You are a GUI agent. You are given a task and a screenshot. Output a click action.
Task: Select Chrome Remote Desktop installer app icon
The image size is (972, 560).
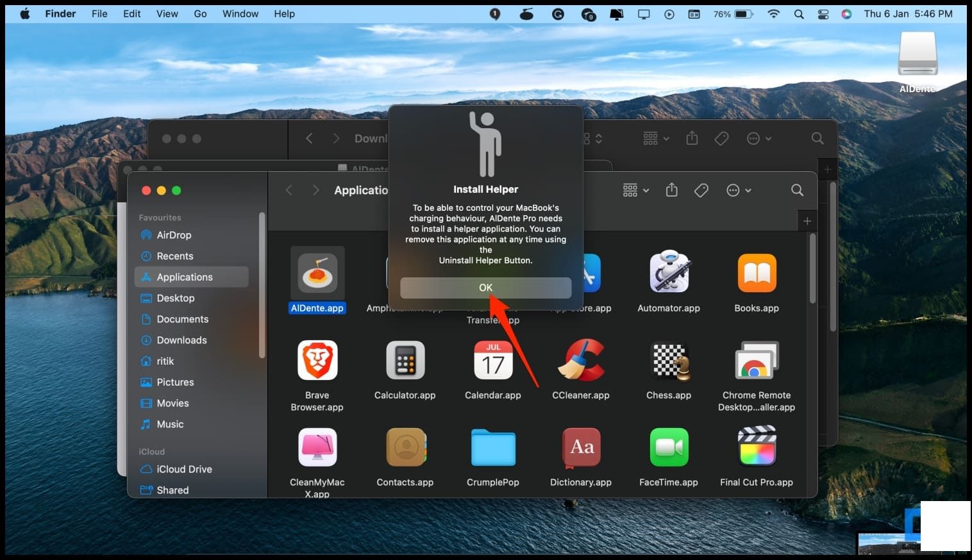pyautogui.click(x=757, y=360)
